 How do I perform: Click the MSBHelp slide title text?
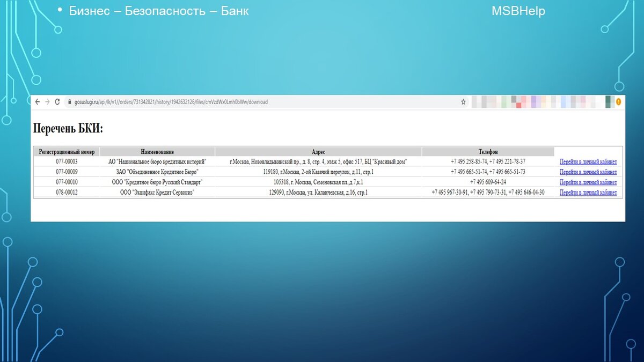click(x=518, y=11)
